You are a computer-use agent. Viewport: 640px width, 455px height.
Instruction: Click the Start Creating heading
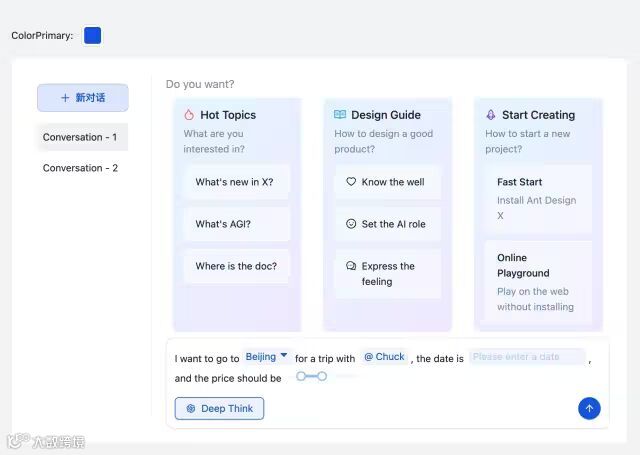point(538,115)
